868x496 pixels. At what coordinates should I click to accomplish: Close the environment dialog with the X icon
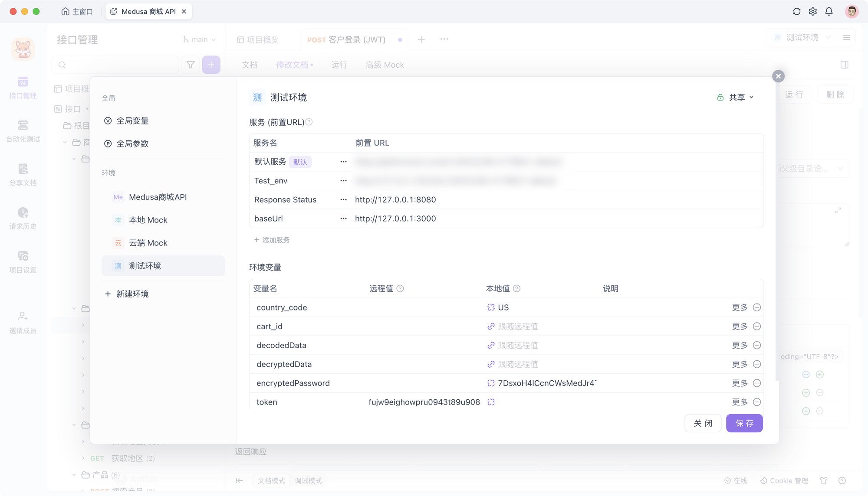(x=778, y=76)
